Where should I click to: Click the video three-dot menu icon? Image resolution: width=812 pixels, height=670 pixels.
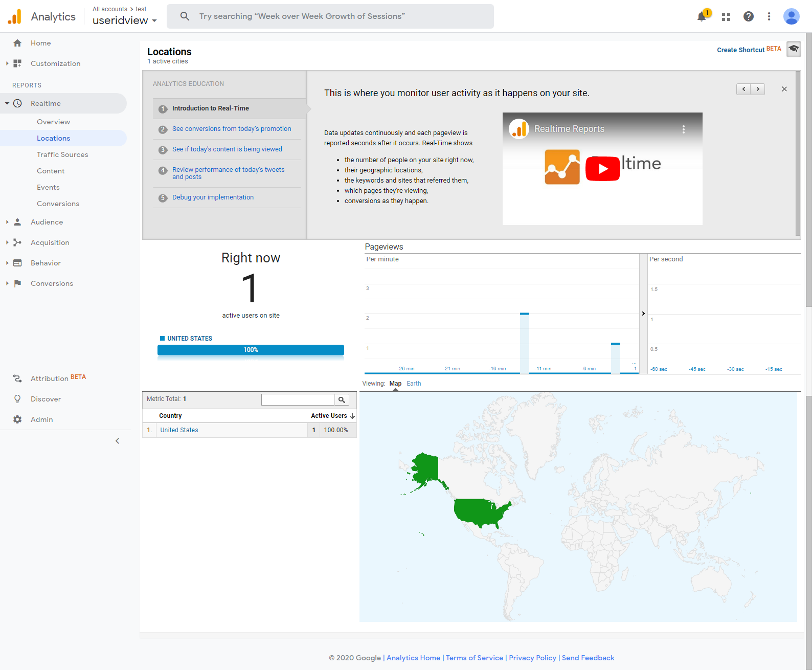click(x=683, y=129)
